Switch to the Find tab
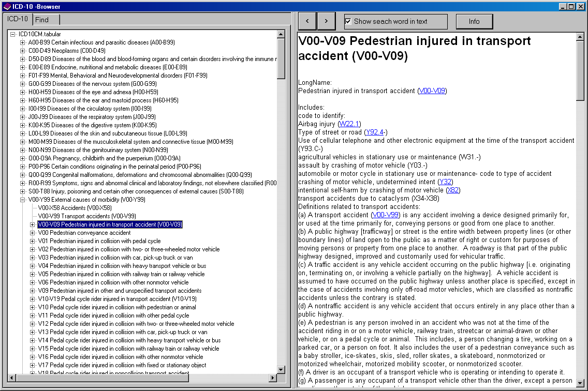Screen dimensions: 588x391 [x=46, y=20]
